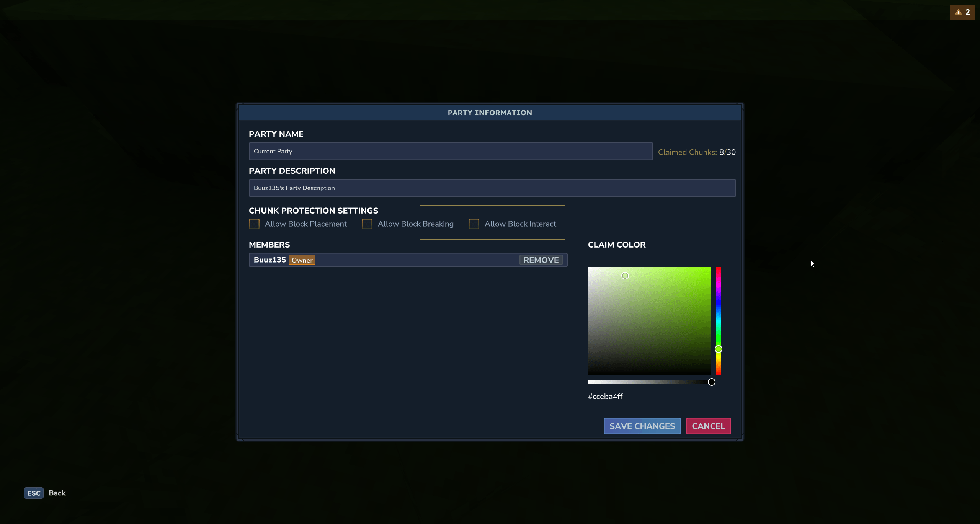980x524 pixels.
Task: Click the Back label beside ESC
Action: [57, 493]
